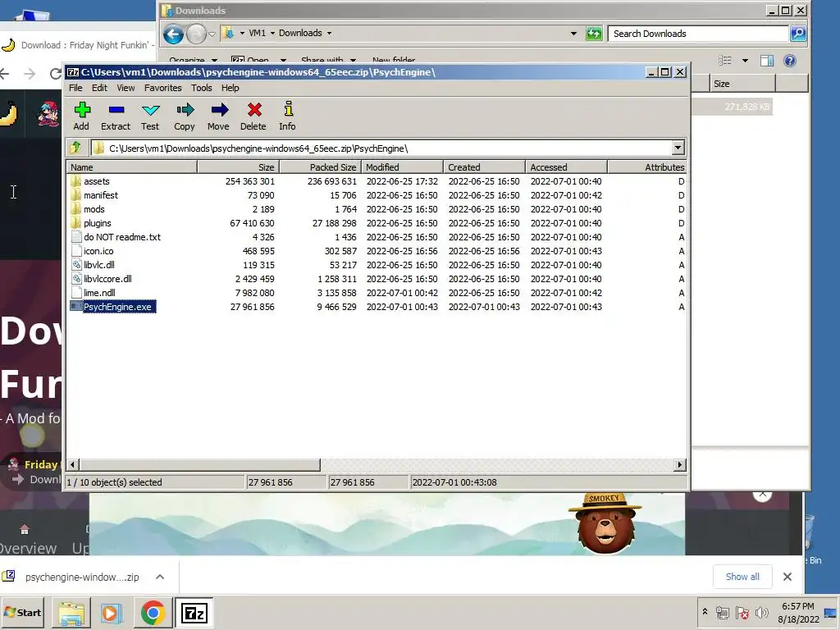Click the Created column header

tap(484, 167)
